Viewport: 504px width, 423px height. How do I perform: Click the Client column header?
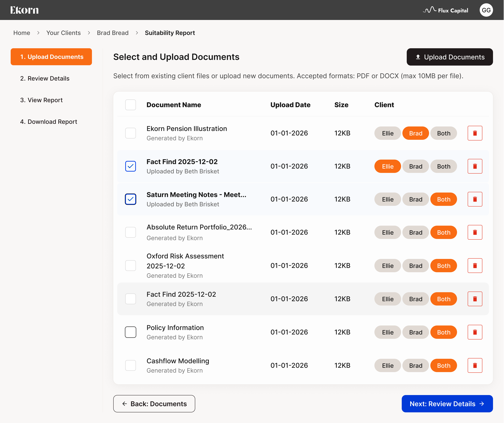click(384, 105)
